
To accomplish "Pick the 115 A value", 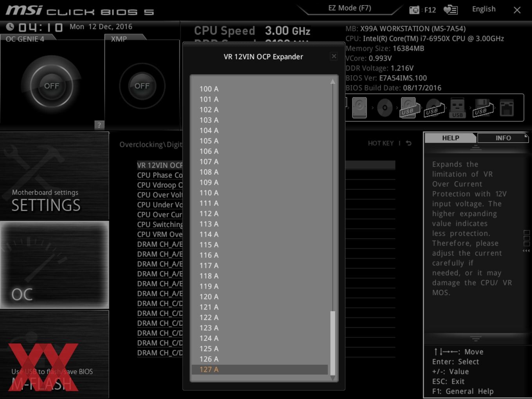I will point(260,245).
